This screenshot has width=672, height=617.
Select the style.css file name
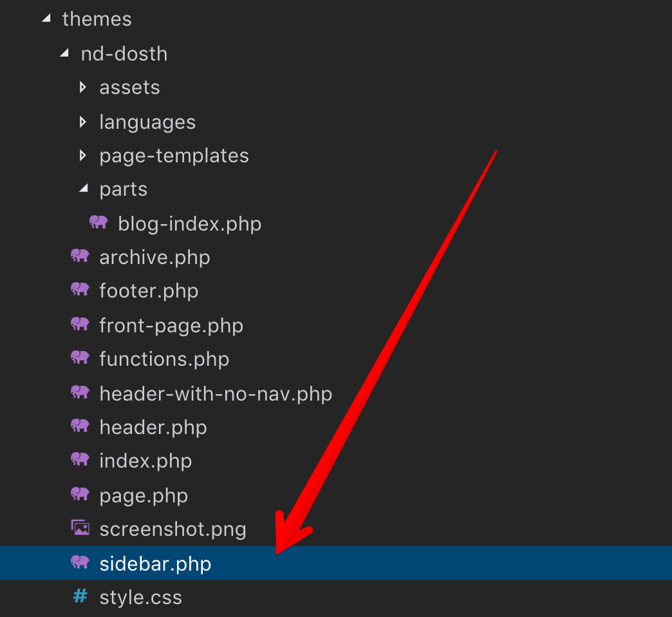click(x=140, y=597)
